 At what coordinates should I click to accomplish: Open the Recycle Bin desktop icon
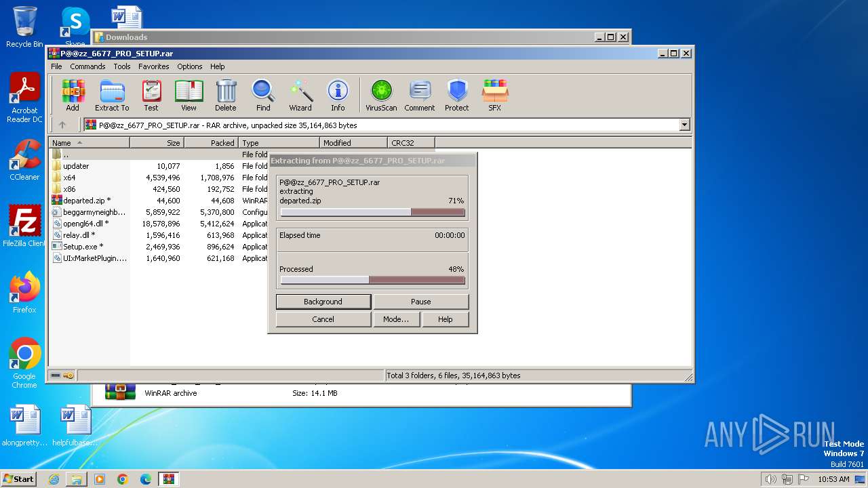tap(24, 27)
